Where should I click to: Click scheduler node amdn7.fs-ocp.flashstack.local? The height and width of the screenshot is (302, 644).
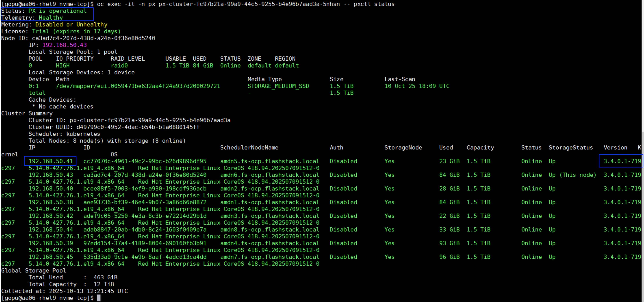click(x=270, y=257)
